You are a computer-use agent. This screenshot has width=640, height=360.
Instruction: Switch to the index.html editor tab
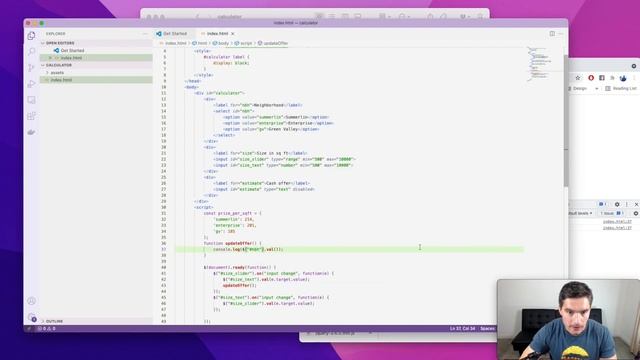click(217, 33)
